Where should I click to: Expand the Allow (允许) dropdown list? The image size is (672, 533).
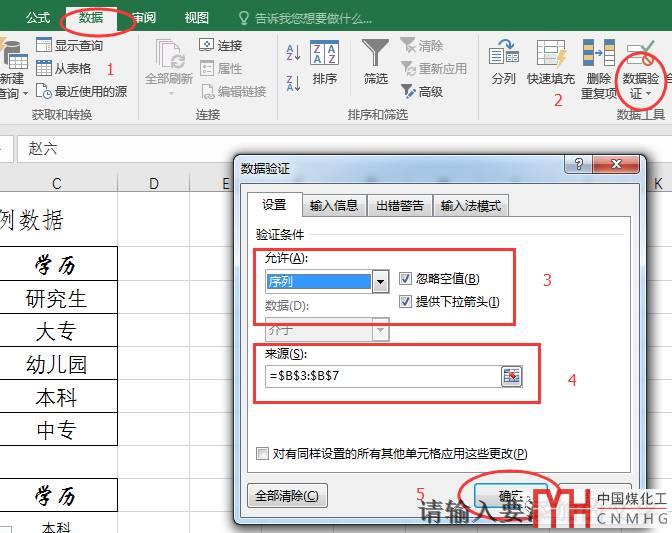point(380,281)
